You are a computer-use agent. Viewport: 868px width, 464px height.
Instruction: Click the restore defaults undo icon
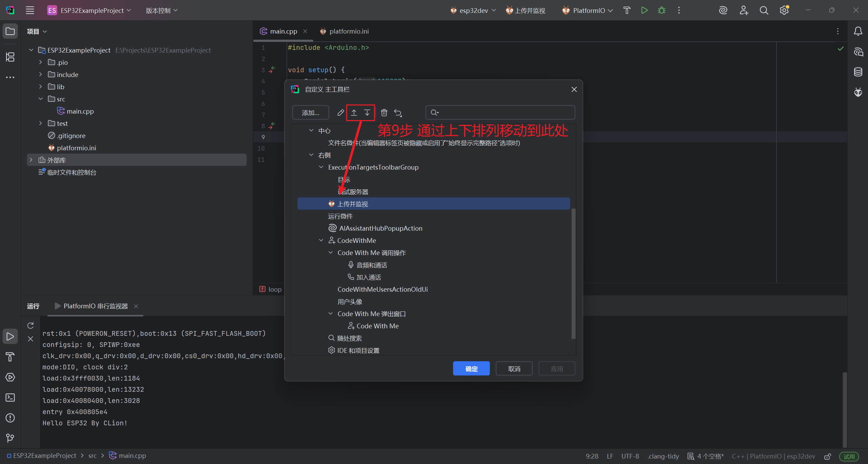(398, 113)
